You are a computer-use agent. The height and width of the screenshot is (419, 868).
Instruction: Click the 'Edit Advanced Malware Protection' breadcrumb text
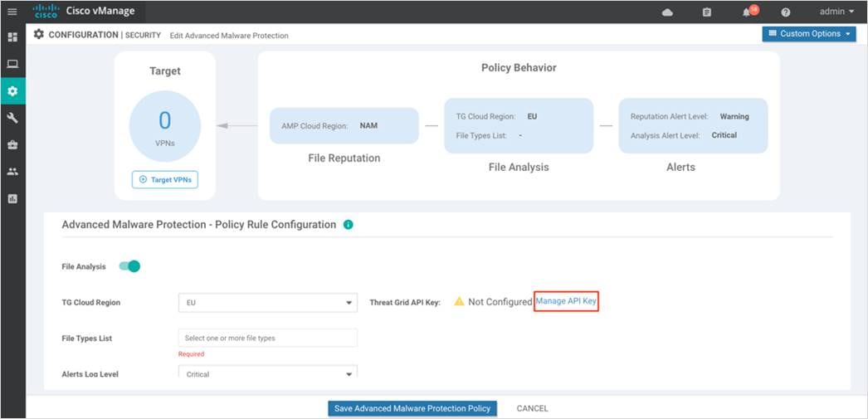coord(229,36)
